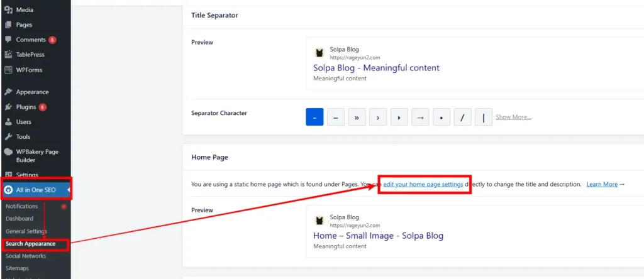Click Meaningful content description in Home Page preview
The height and width of the screenshot is (279, 644).
pyautogui.click(x=340, y=246)
